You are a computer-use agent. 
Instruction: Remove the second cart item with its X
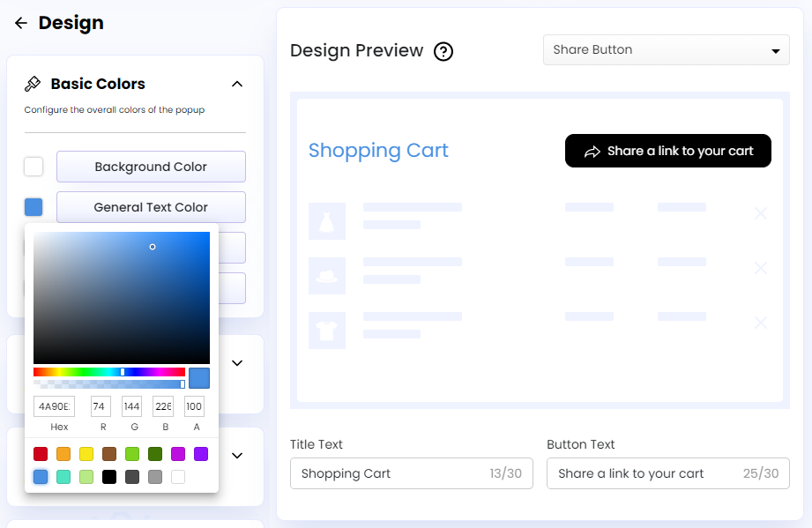760,268
